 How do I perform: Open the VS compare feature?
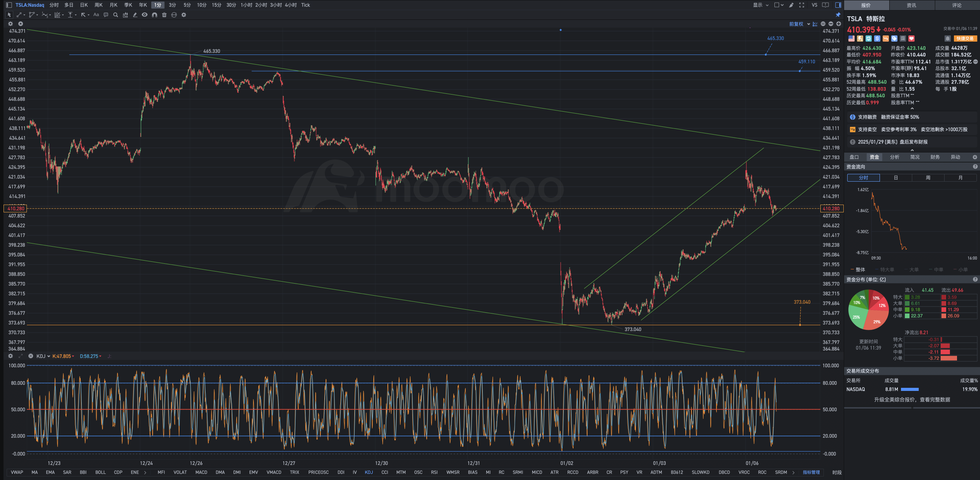click(x=815, y=5)
